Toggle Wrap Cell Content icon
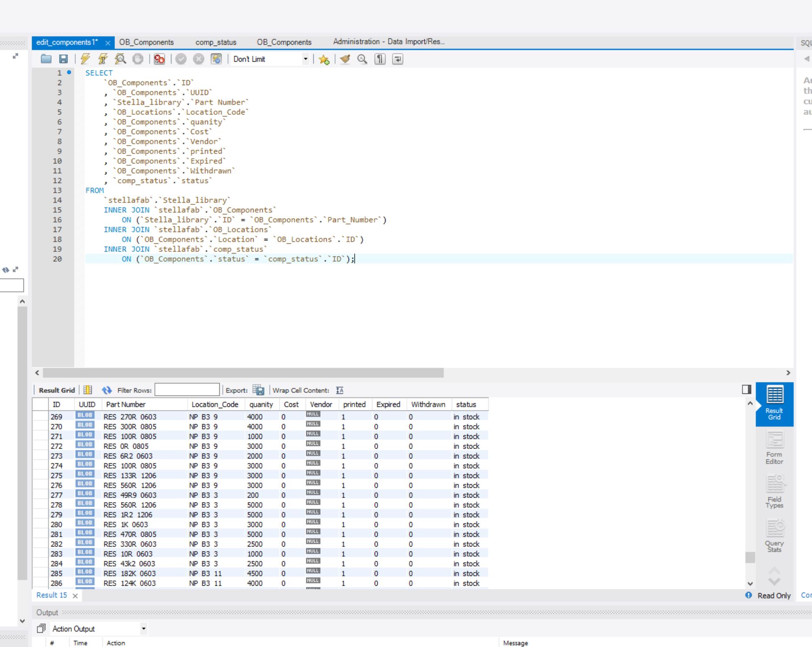The image size is (812, 647). 340,390
